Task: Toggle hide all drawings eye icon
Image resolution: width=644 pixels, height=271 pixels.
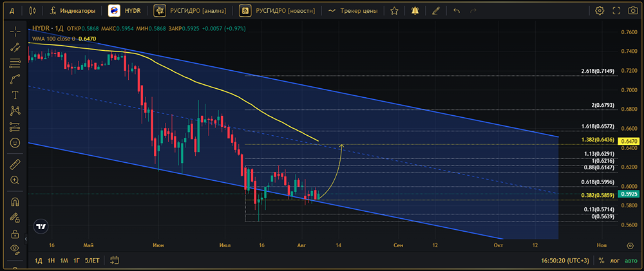Action: click(x=15, y=249)
